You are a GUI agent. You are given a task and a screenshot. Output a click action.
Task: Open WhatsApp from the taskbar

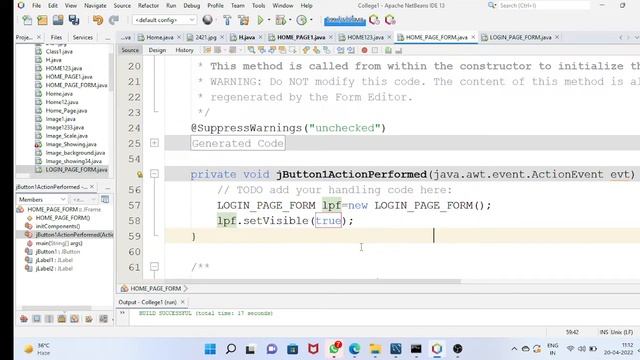pos(334,349)
